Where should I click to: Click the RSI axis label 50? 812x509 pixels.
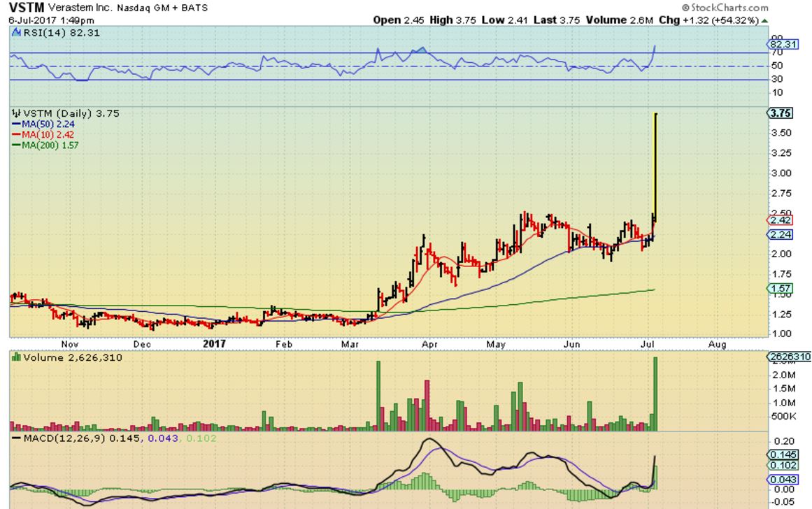(777, 66)
